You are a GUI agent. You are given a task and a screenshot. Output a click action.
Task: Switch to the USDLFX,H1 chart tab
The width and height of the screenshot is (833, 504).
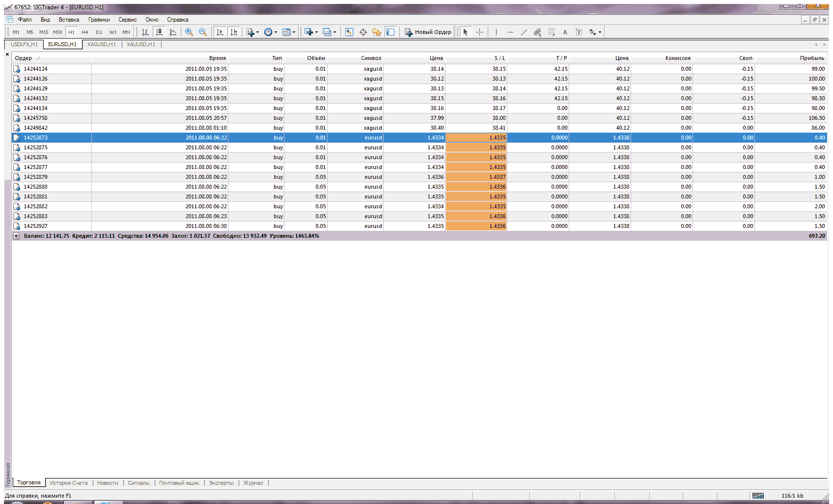[x=24, y=44]
